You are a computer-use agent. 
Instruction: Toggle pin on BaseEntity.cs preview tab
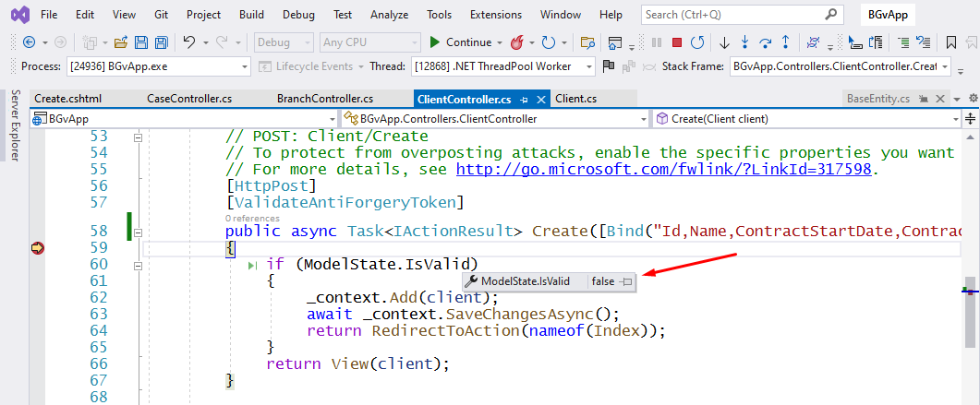[x=923, y=99]
